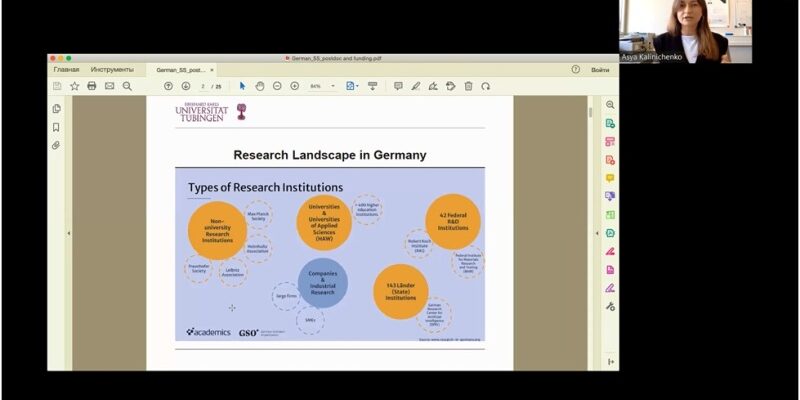The width and height of the screenshot is (800, 400).
Task: Click the "Companies & Industrial Research" blue circle
Action: tap(322, 283)
